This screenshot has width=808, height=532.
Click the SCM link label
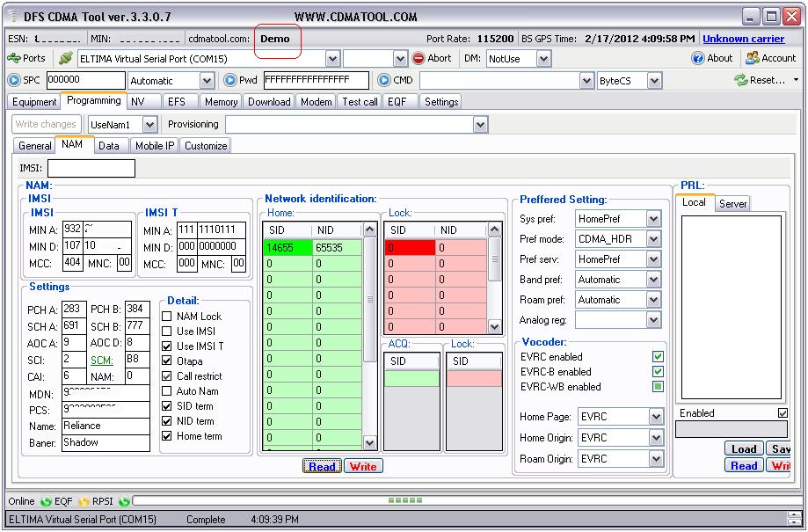[x=102, y=361]
